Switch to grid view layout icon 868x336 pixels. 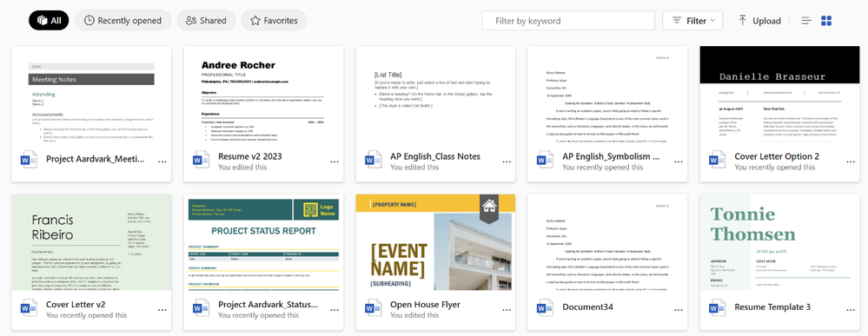click(x=826, y=21)
